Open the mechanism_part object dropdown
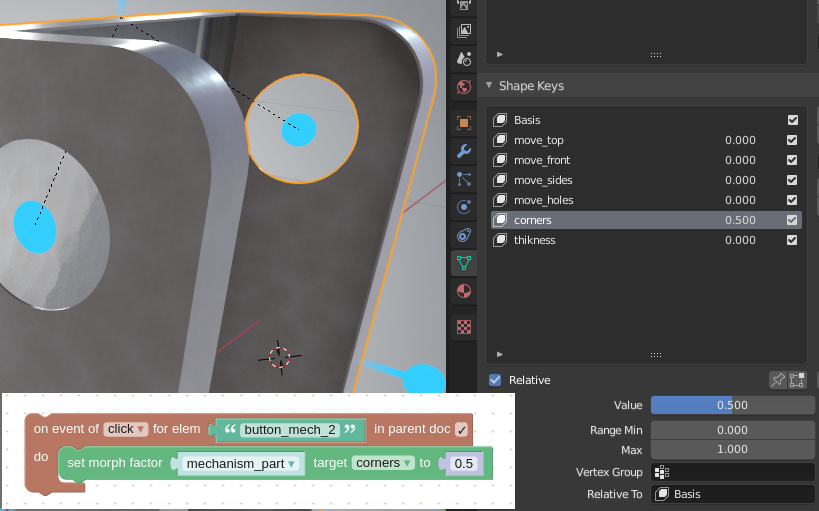This screenshot has width=819, height=511. [241, 463]
